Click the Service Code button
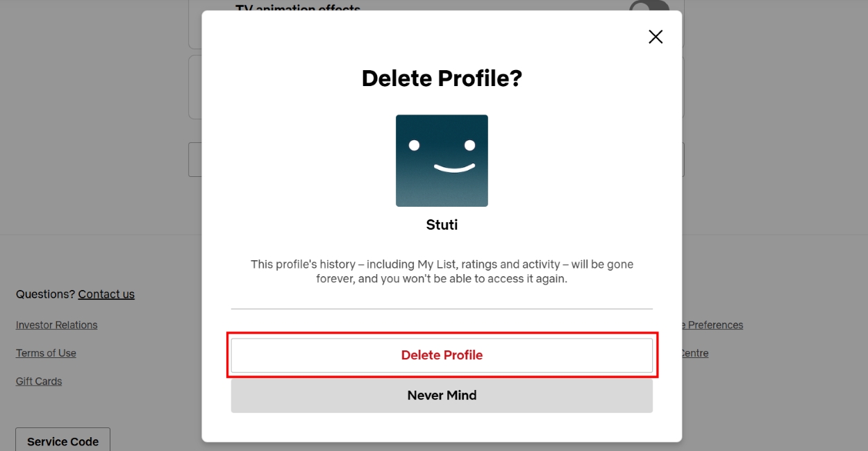This screenshot has height=451, width=868. (x=62, y=441)
